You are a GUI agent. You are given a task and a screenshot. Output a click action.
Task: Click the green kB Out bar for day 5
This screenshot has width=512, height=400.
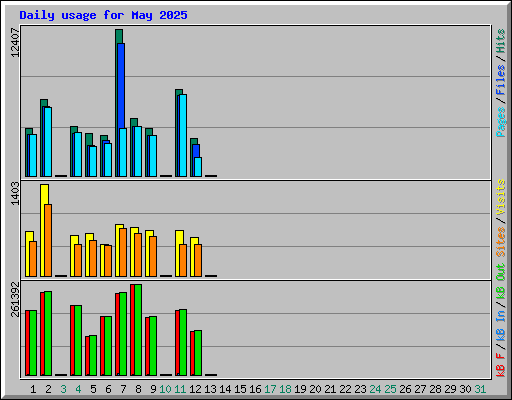93,355
